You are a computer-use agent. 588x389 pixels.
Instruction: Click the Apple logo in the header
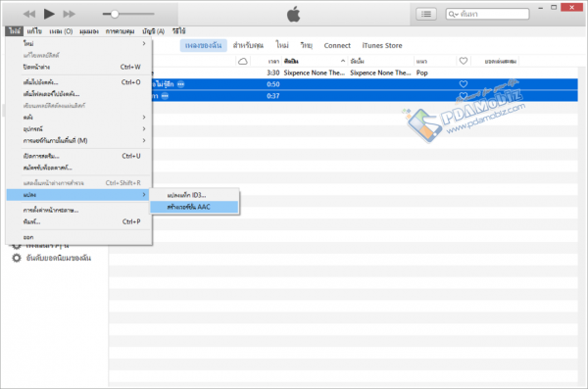coord(294,14)
